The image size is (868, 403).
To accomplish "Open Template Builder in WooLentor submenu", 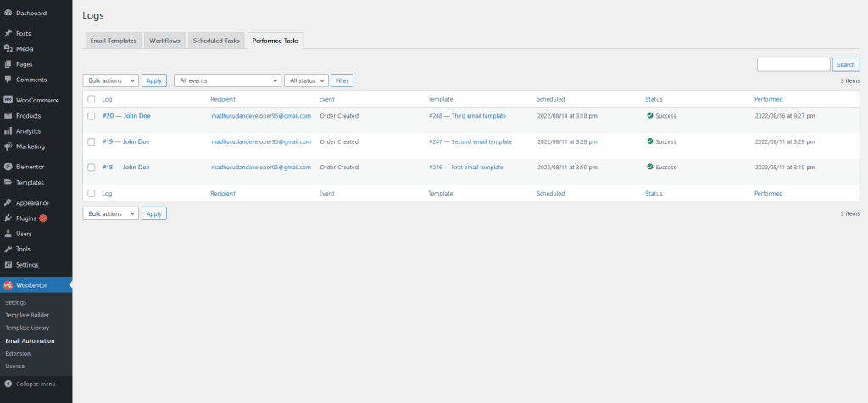I will pos(27,315).
